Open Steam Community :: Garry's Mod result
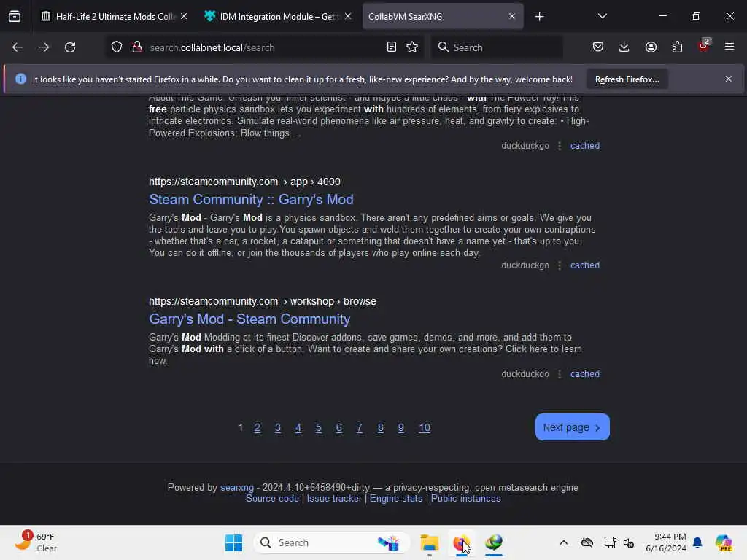Image resolution: width=747 pixels, height=560 pixels. coord(251,200)
